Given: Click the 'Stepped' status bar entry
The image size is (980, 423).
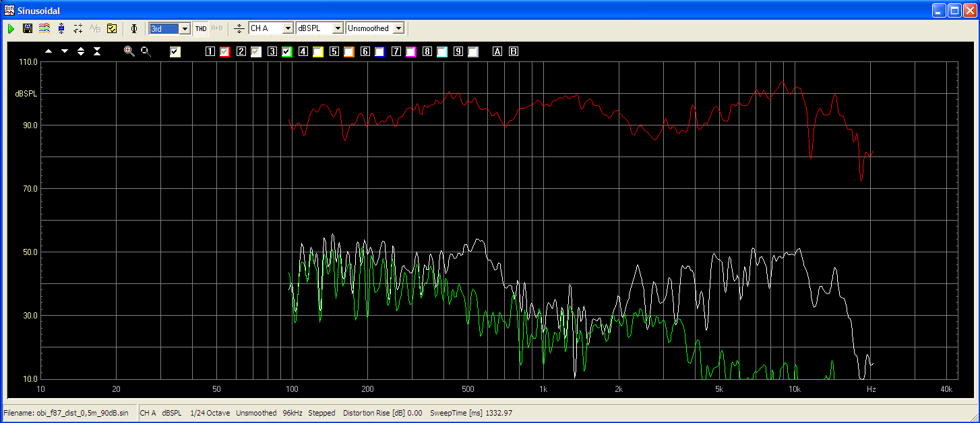Looking at the screenshot, I should [321, 413].
